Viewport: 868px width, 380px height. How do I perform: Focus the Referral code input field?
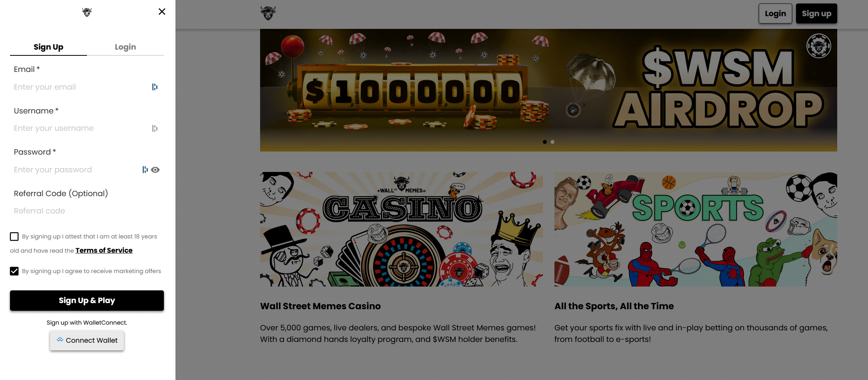(87, 211)
